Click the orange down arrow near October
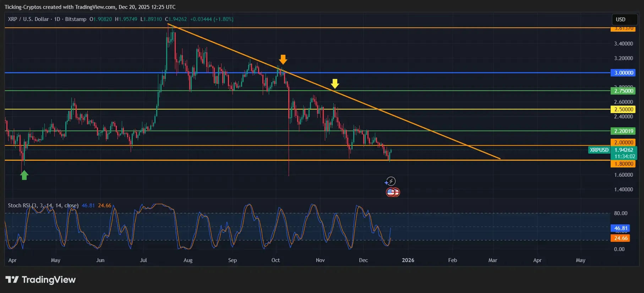The height and width of the screenshot is (293, 644). click(283, 59)
